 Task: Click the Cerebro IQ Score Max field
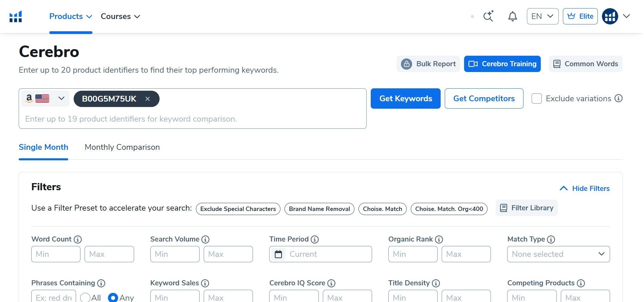click(347, 297)
